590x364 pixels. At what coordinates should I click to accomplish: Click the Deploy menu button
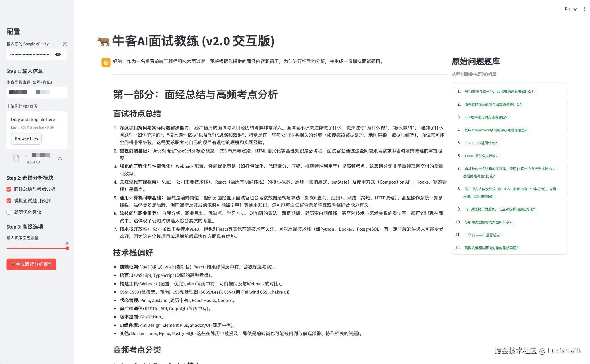coord(570,9)
